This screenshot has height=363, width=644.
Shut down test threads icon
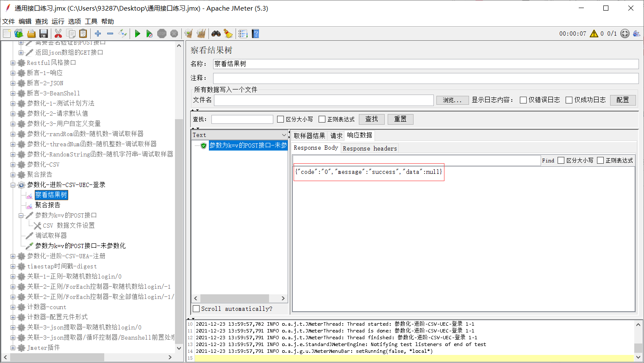(x=174, y=34)
